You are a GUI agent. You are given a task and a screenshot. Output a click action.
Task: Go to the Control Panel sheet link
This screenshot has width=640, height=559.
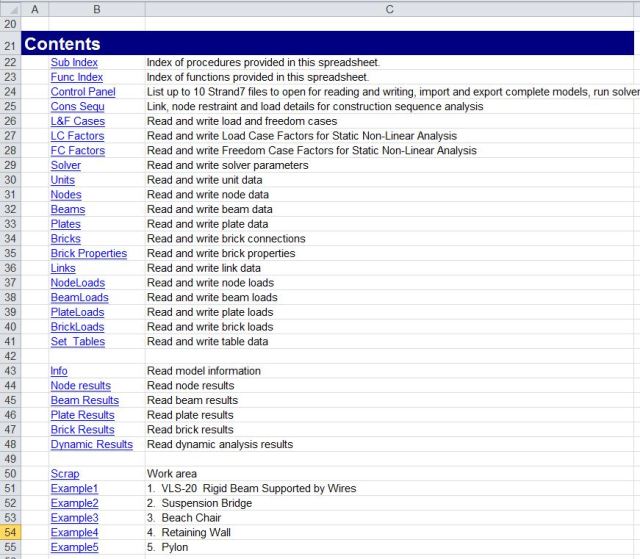pyautogui.click(x=83, y=92)
